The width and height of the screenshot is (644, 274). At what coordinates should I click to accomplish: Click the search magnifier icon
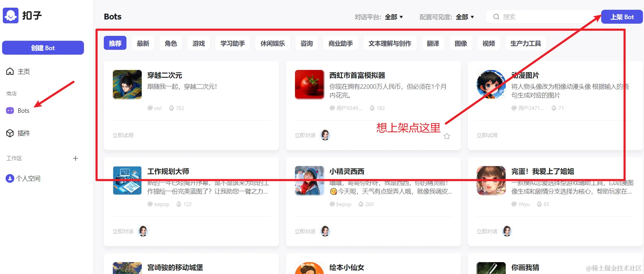[x=496, y=17]
